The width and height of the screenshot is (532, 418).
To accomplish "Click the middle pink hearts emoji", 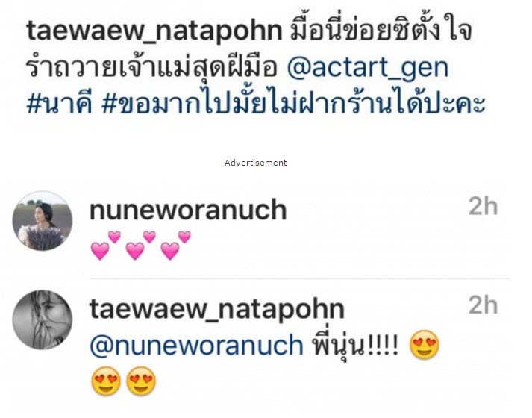I will 141,246.
